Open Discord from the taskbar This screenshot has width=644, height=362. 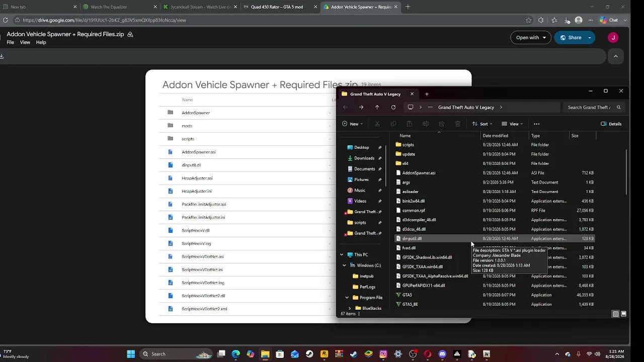click(442, 354)
